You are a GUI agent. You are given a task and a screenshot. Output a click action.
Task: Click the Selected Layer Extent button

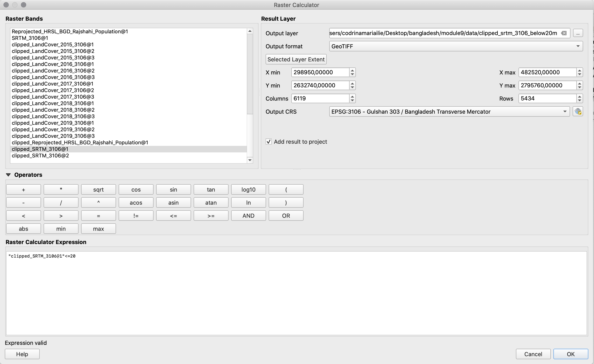pos(296,59)
